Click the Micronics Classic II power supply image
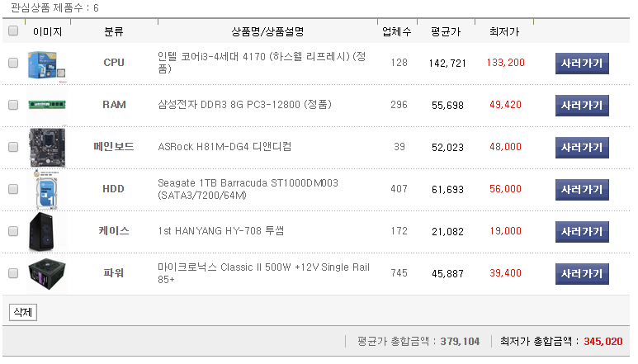 (47, 273)
